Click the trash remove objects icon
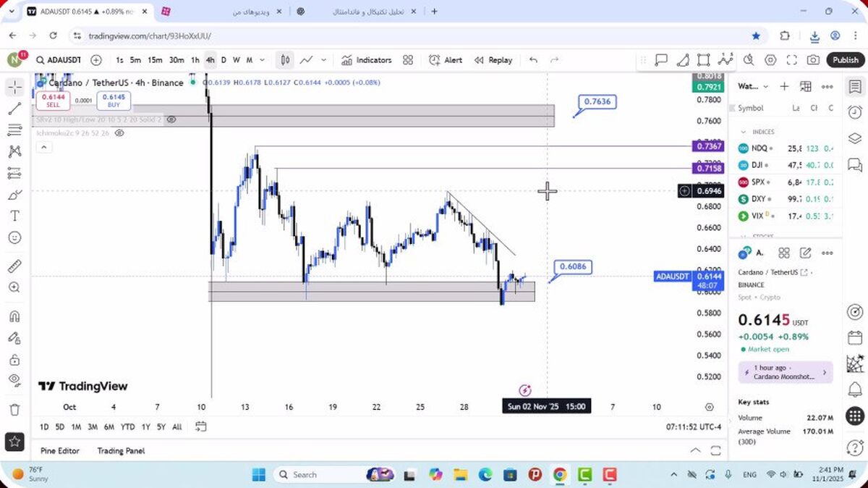The width and height of the screenshot is (868, 488). [14, 410]
